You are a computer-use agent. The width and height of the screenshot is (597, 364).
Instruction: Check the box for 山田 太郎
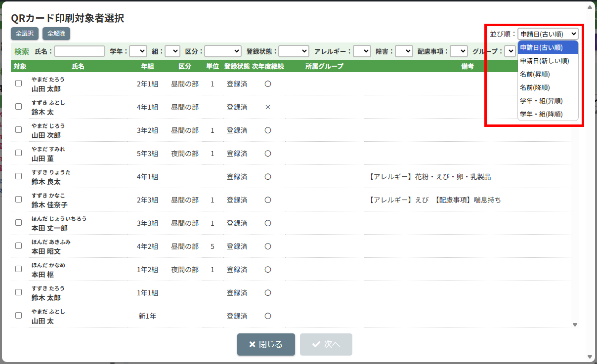pyautogui.click(x=18, y=83)
